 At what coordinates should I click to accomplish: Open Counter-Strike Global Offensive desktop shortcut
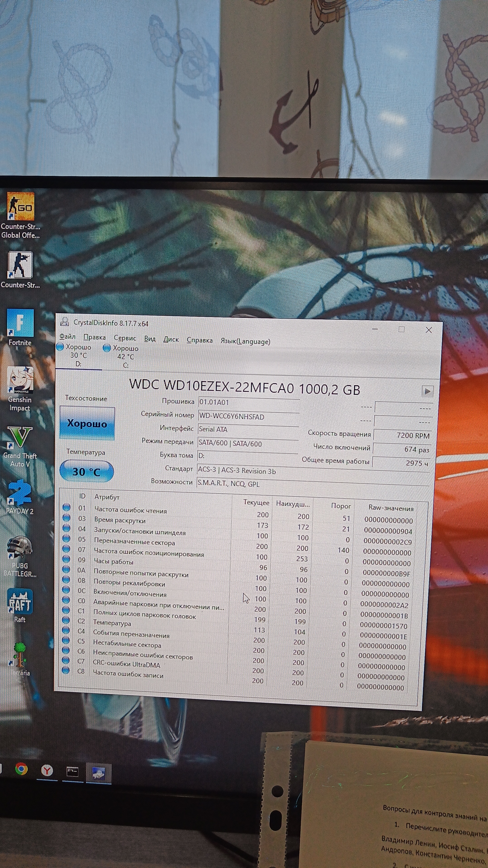pos(21,206)
